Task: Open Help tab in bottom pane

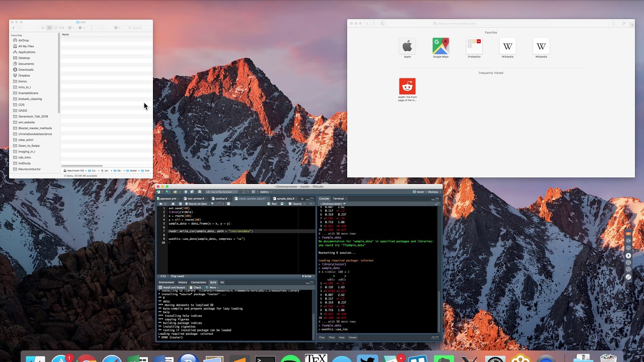Action: (x=342, y=337)
